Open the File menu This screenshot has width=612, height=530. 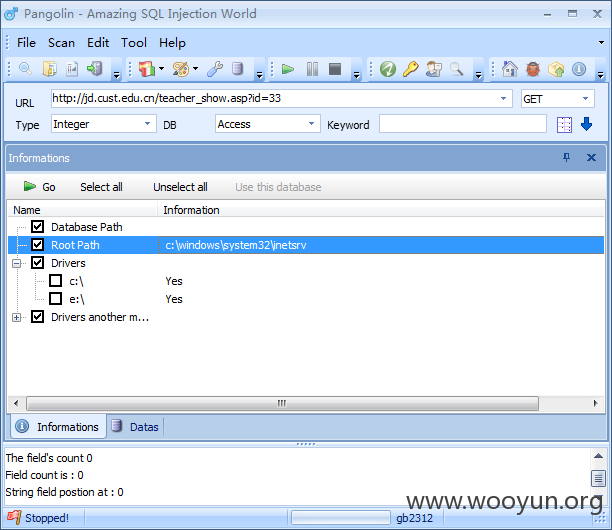[26, 43]
